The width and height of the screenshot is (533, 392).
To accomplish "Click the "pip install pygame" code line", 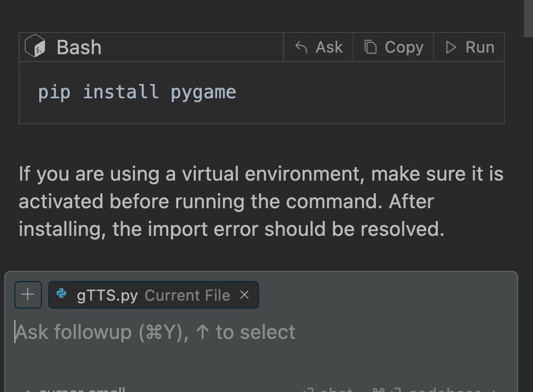I will (137, 92).
